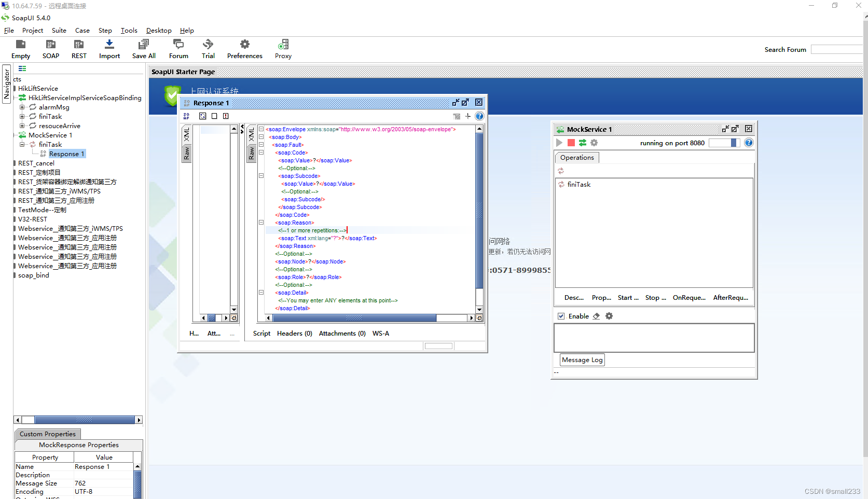Viewport: 868px width, 499px height.
Task: Open the AfterRequ... script tab in MockService 1
Action: 731,298
